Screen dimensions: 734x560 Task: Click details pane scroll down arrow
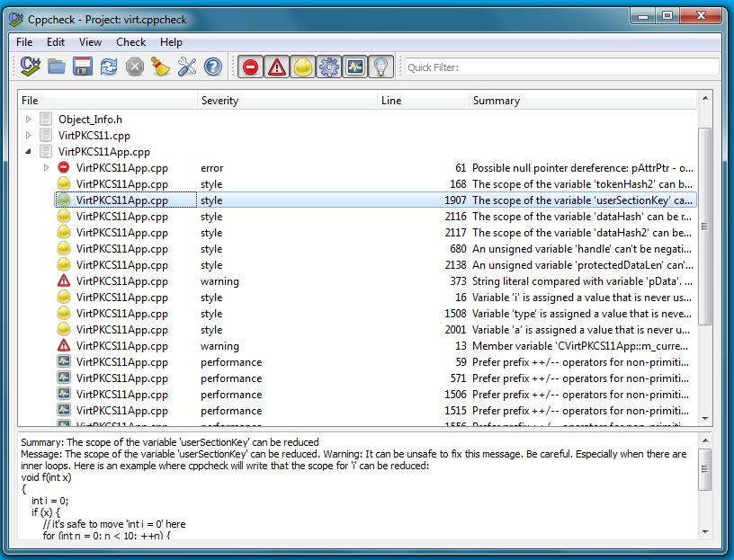705,532
